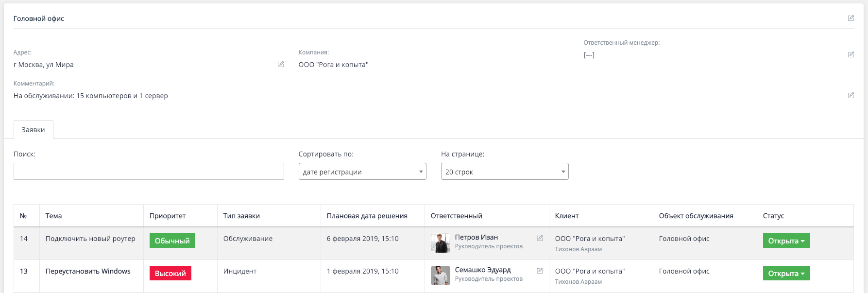Edit the Ответственный менеджер field
The width and height of the screenshot is (868, 293).
851,54
